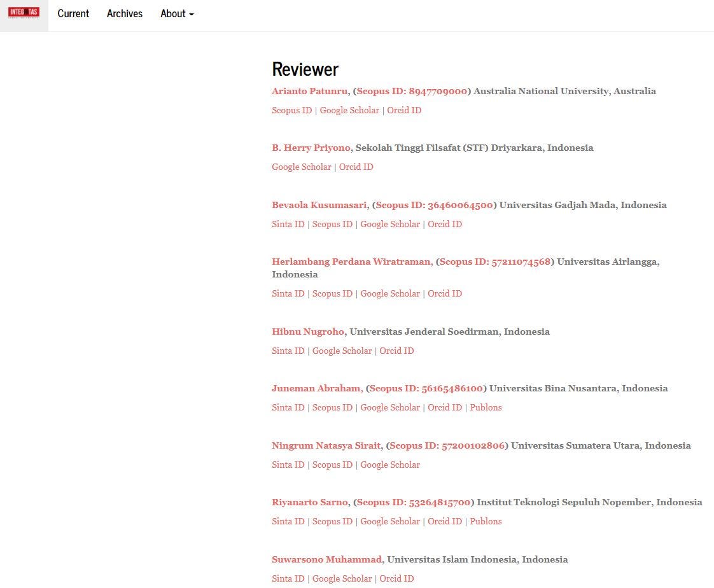The image size is (714, 588).
Task: Go to the Archives page
Action: tap(125, 13)
